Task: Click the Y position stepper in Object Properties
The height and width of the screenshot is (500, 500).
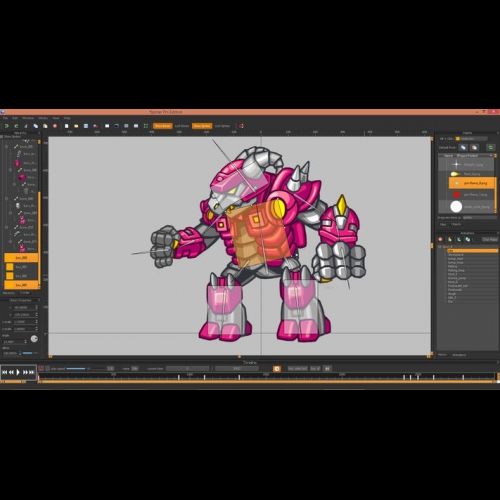Action: [36, 314]
